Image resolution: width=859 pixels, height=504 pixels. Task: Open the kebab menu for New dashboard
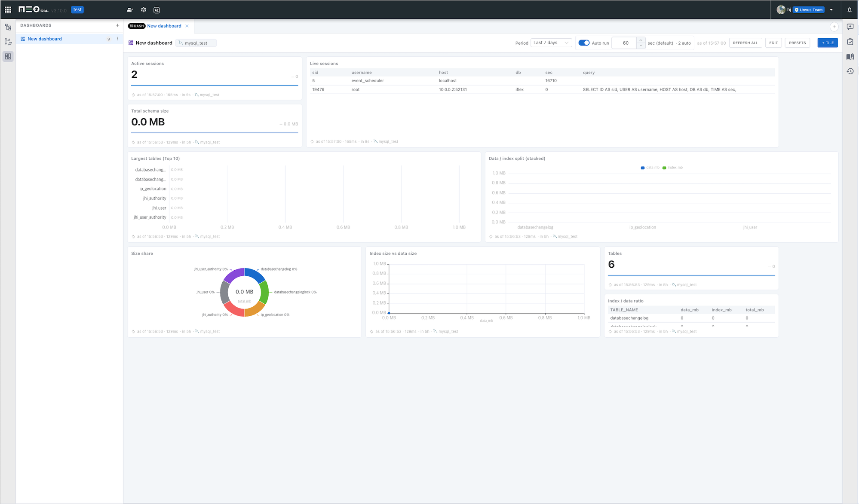[x=117, y=39]
